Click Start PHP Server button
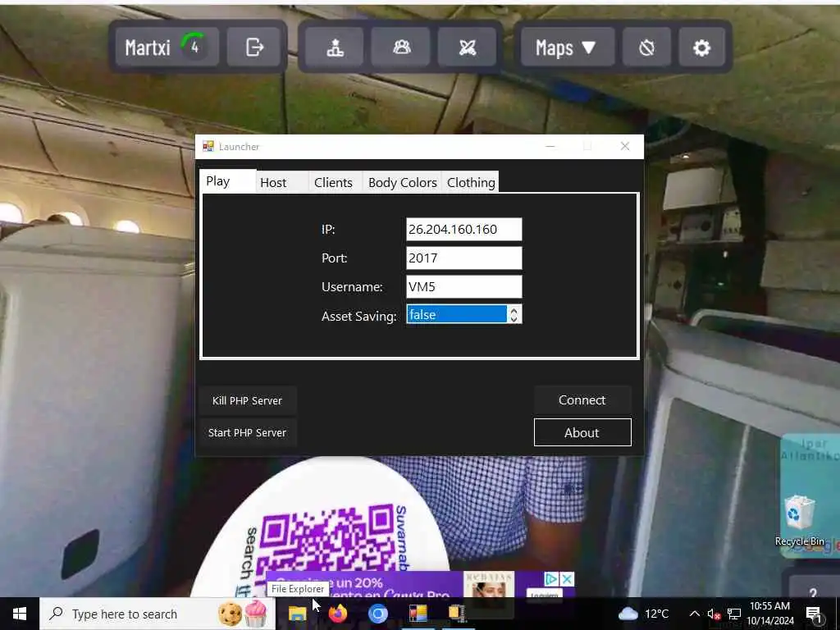840x630 pixels. [247, 432]
